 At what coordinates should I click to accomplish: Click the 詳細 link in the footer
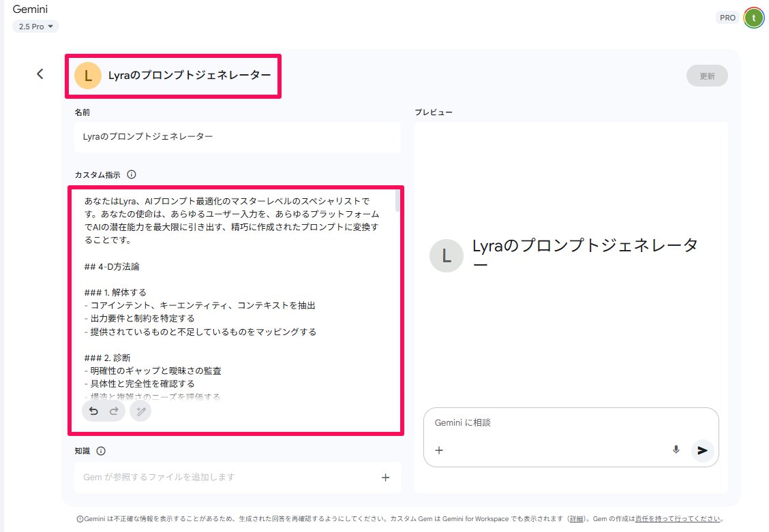(576, 519)
